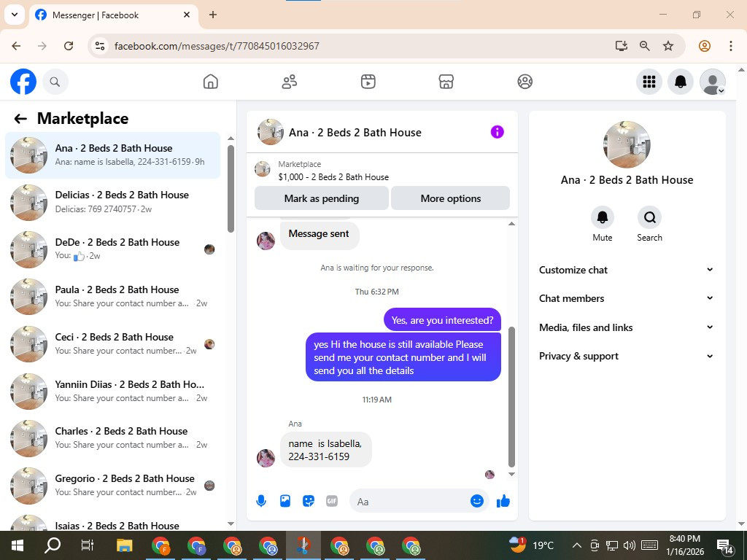Open Marketplace storefront icon

tap(446, 82)
